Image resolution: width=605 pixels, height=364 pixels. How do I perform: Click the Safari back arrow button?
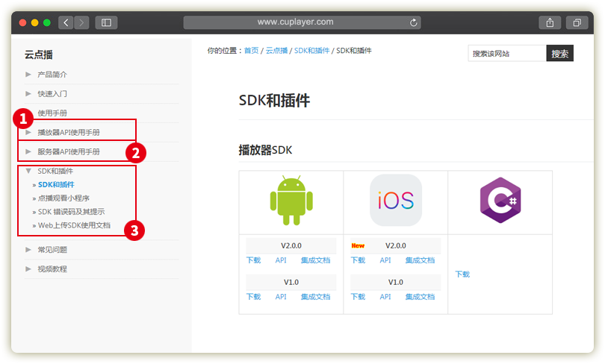pyautogui.click(x=66, y=22)
